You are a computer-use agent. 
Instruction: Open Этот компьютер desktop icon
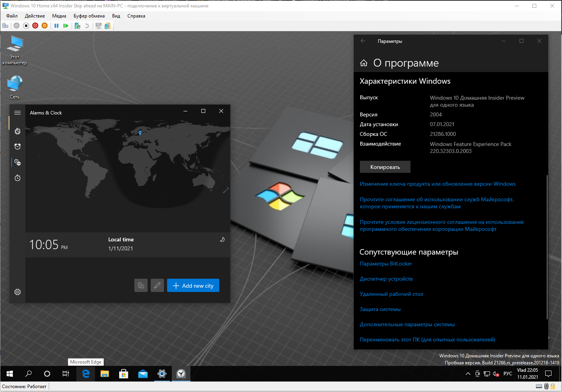(x=15, y=50)
